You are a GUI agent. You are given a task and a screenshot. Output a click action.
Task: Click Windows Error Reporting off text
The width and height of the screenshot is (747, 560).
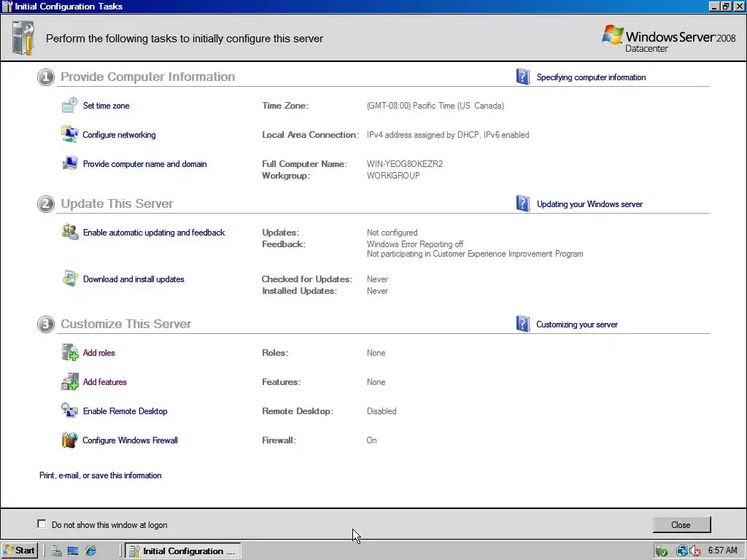[x=415, y=244]
